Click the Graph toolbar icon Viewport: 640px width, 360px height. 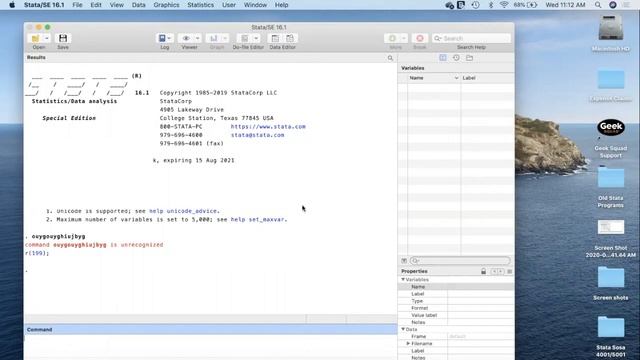point(213,38)
